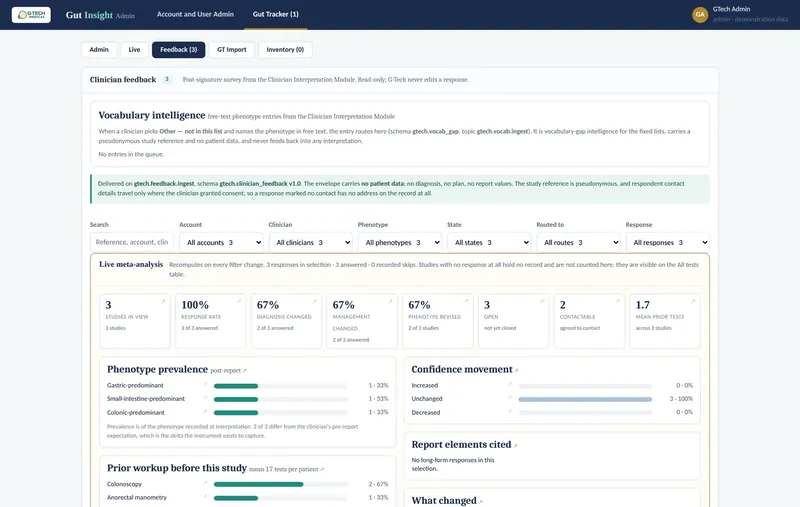The height and width of the screenshot is (507, 800).
Task: Switch to the Inventory (0) tab
Action: click(x=285, y=49)
